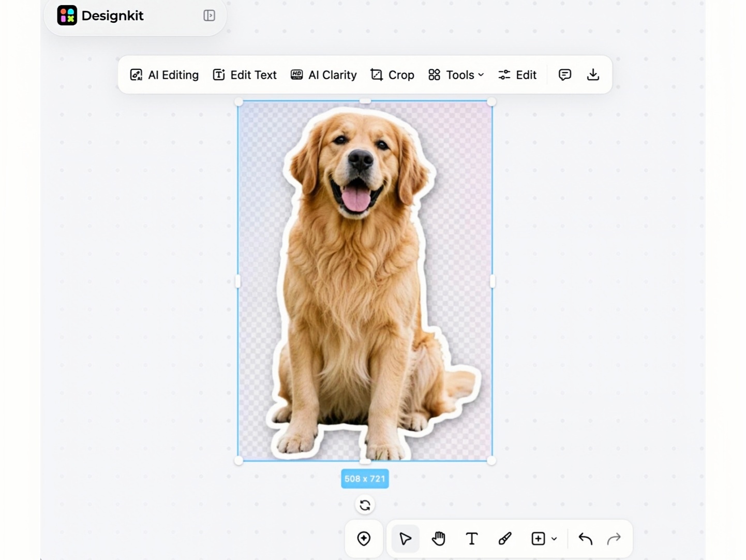Select the Edit Text option

point(244,75)
